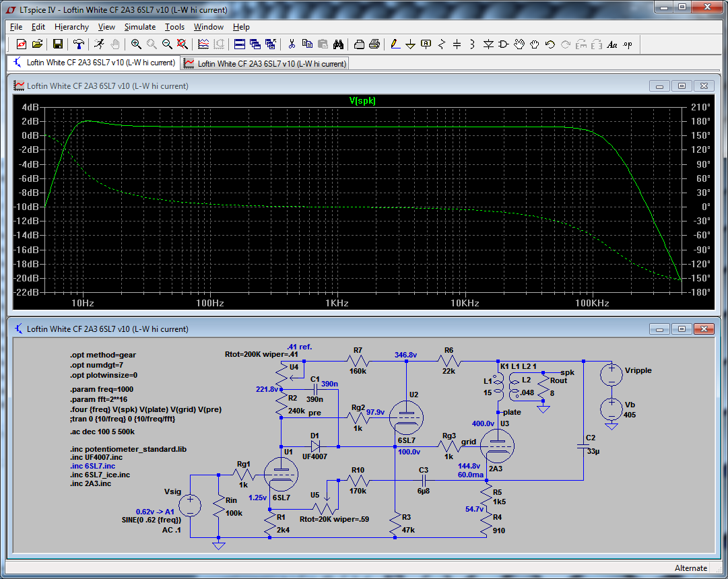Screen dimensions: 728x579
Task: Click the Vsig voltage source symbol
Action: 191,506
